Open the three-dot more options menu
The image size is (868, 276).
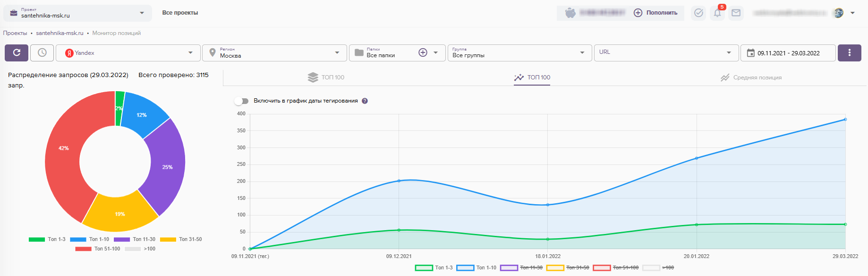click(x=849, y=53)
